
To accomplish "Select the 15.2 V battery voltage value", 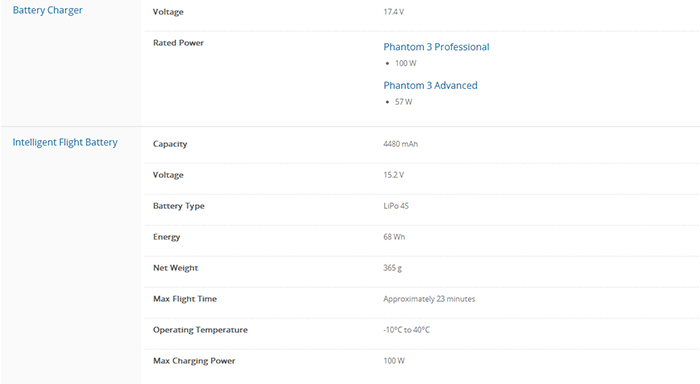I will pyautogui.click(x=393, y=175).
